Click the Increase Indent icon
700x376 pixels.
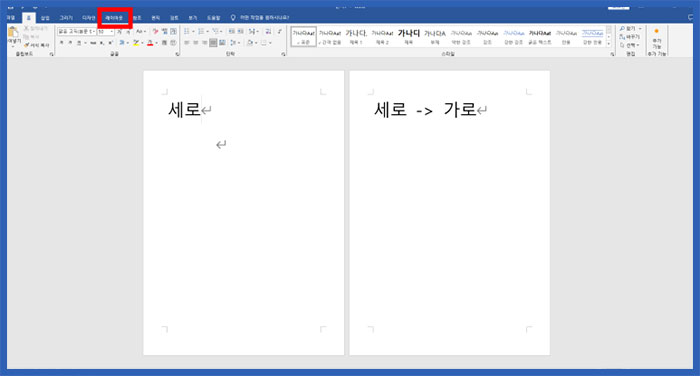pyautogui.click(x=240, y=31)
